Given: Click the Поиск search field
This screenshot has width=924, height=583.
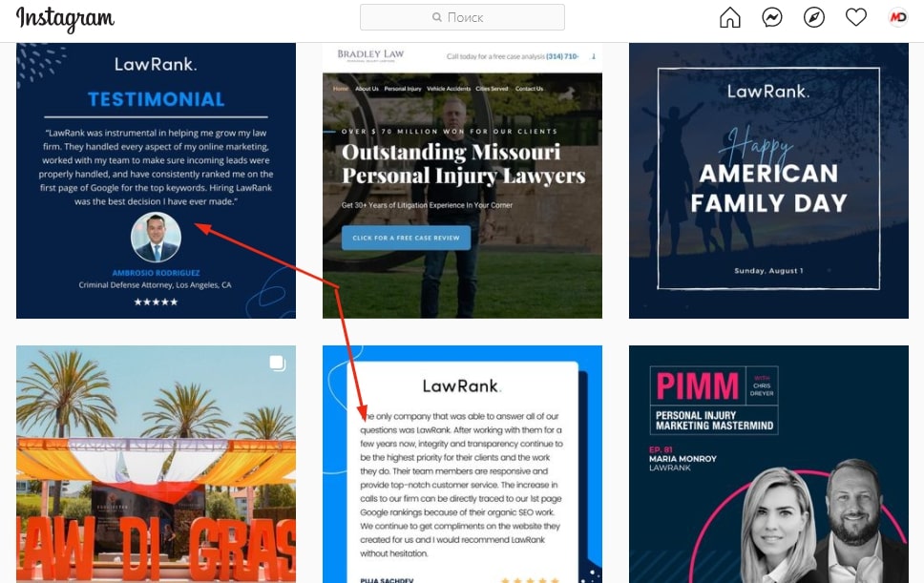Looking at the screenshot, I should tap(462, 17).
